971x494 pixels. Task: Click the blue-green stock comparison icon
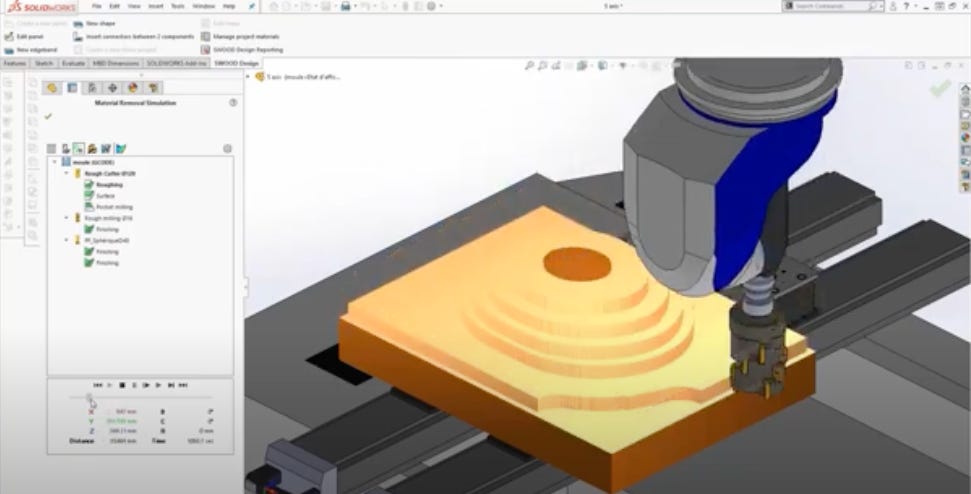point(121,149)
